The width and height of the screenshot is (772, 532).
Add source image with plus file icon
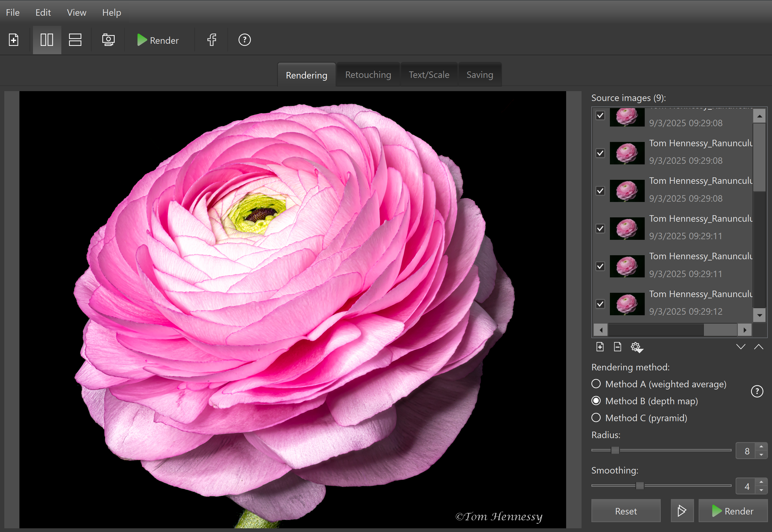pos(600,347)
